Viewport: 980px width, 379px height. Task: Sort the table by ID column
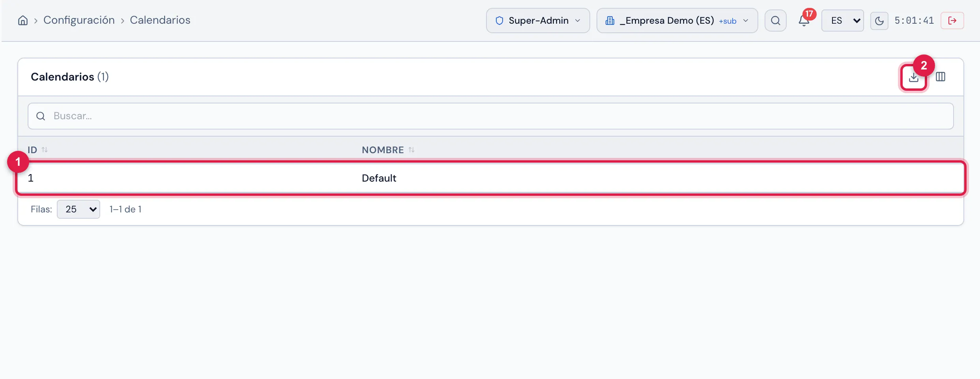(x=37, y=150)
